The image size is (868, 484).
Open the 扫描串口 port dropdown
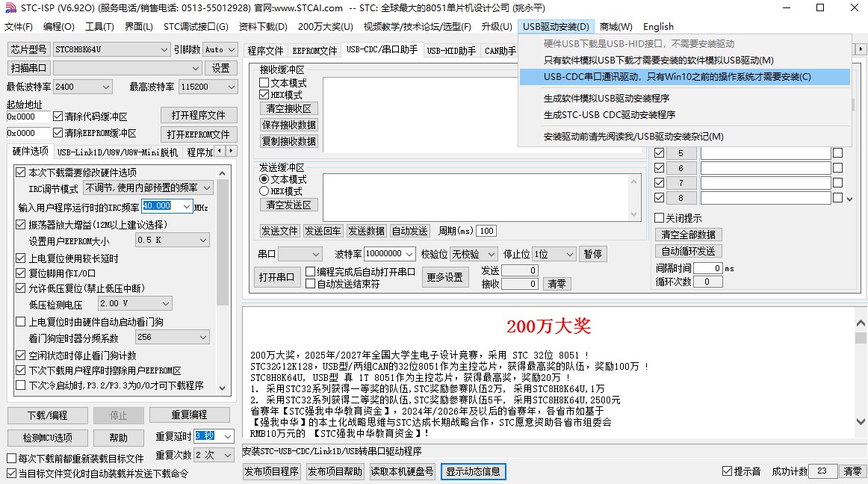pyautogui.click(x=127, y=68)
